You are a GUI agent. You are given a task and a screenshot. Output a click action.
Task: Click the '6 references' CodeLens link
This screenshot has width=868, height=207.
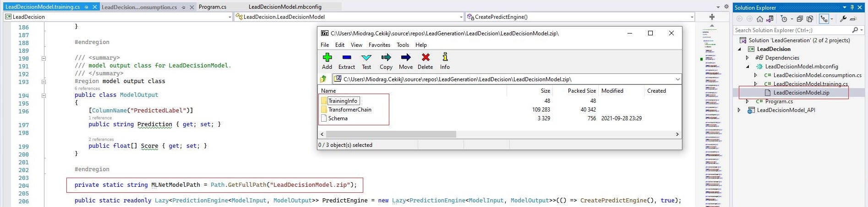tap(87, 88)
